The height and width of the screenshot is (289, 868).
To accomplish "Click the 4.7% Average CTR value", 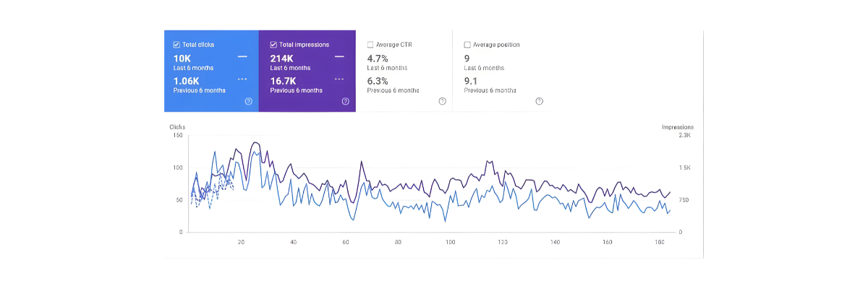I will [378, 58].
